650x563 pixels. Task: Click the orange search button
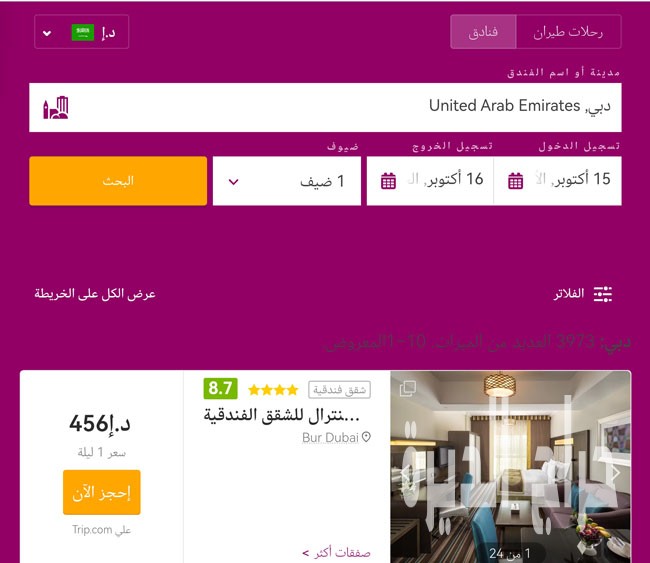tap(118, 181)
